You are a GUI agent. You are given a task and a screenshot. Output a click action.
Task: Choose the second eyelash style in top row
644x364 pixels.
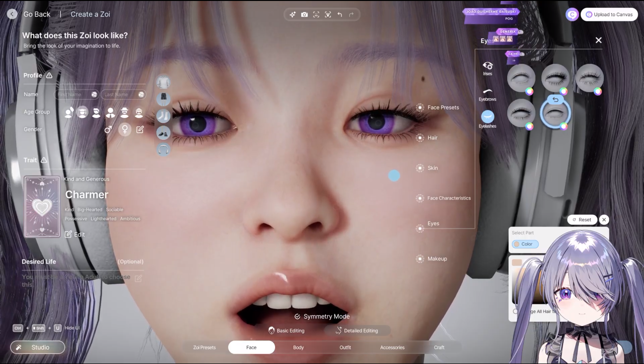[555, 78]
